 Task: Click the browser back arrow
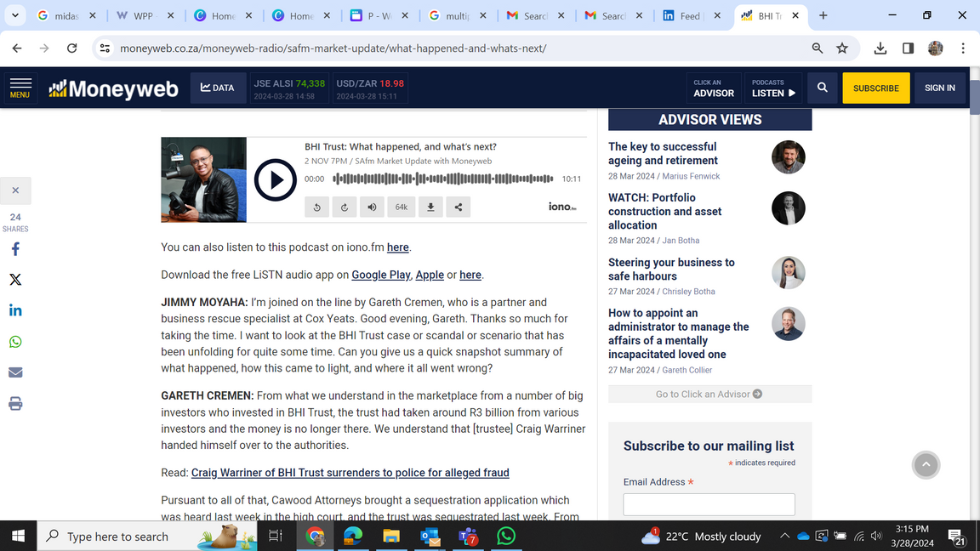click(17, 48)
